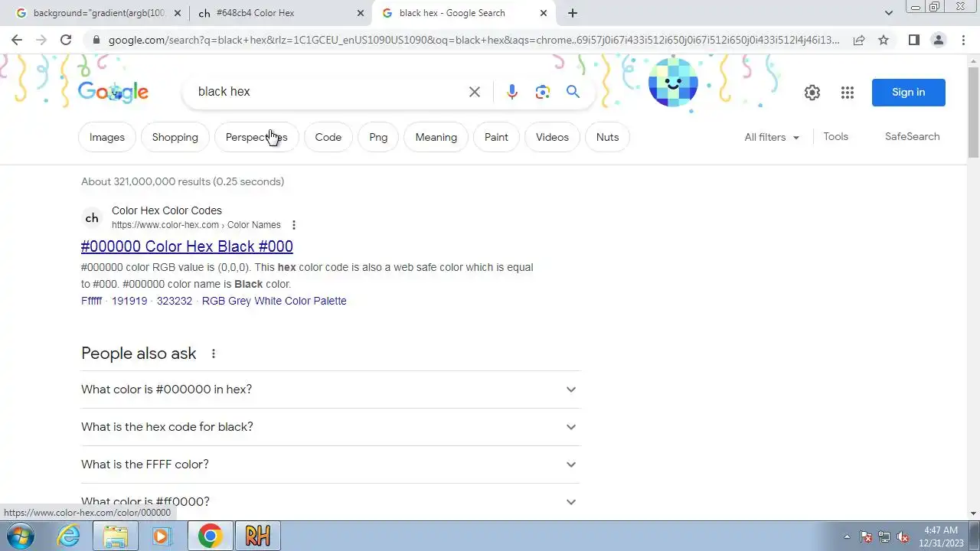Open Google Lens image search
This screenshot has height=551, width=980.
point(543,92)
